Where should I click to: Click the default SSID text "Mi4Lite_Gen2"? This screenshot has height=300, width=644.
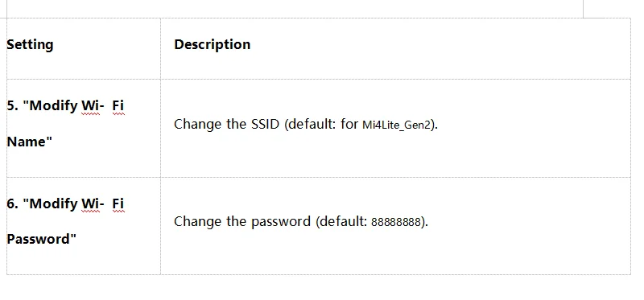click(398, 125)
